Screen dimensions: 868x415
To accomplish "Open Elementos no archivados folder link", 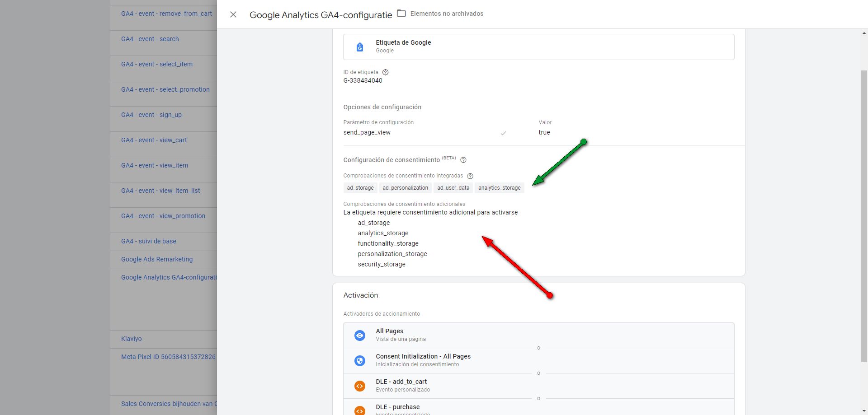I will tap(447, 14).
